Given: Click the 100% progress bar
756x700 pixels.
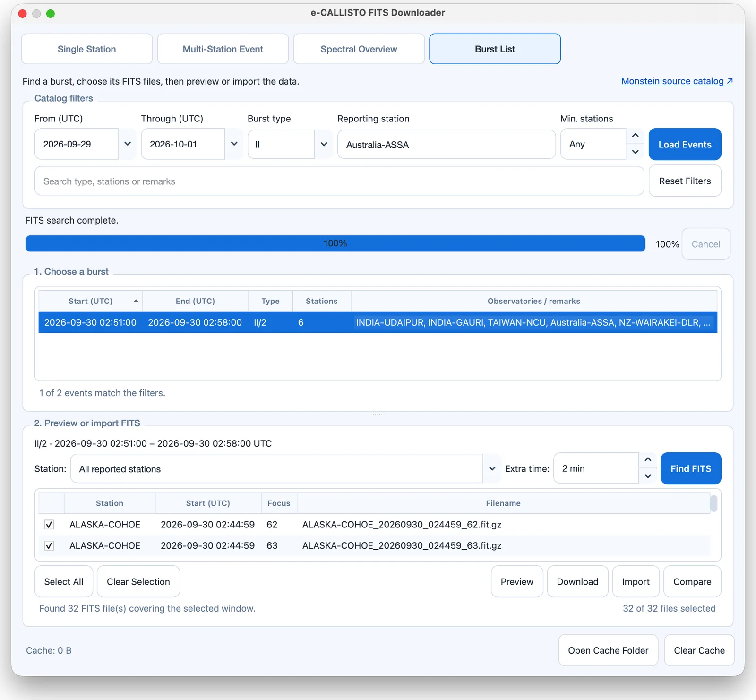Looking at the screenshot, I should click(335, 243).
